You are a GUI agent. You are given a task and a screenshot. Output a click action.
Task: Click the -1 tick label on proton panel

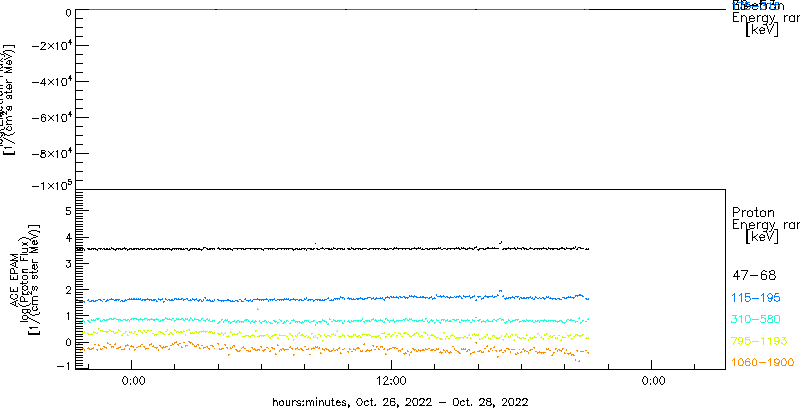(64, 364)
